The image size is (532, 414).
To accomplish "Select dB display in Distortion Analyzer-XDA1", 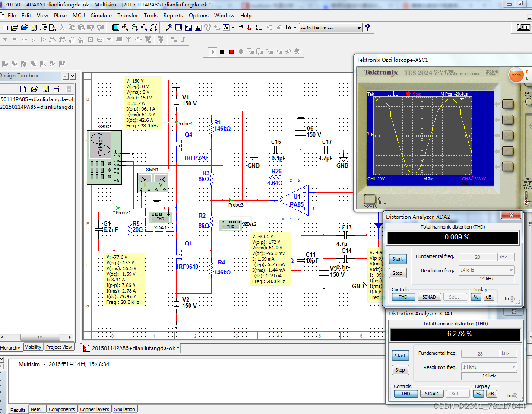I will click(491, 394).
